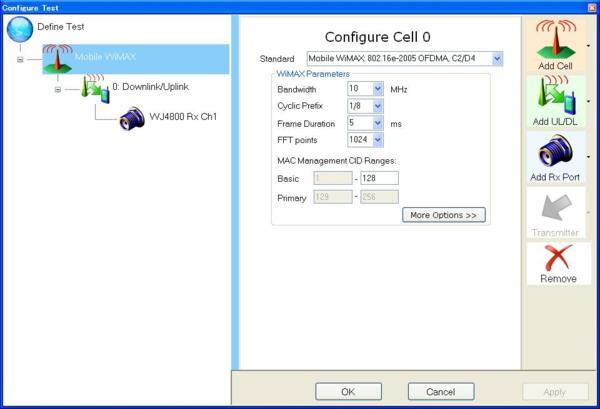Click the Cyclic Prefix label

pos(300,106)
